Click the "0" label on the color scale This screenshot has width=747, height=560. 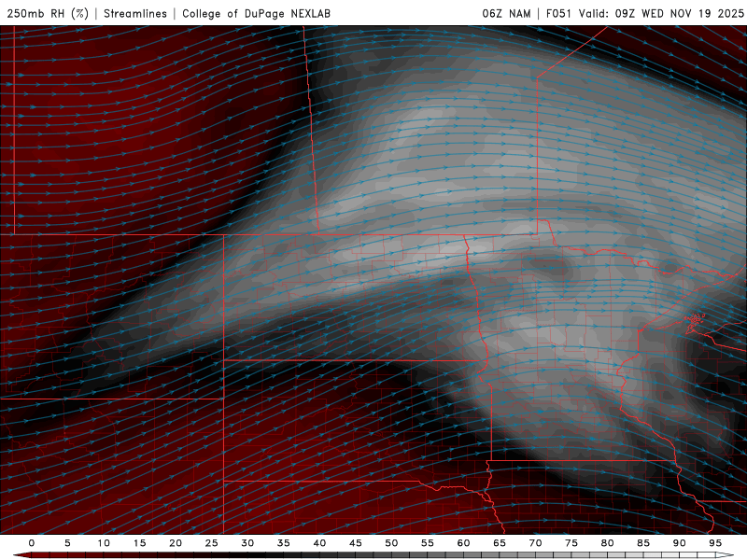pyautogui.click(x=32, y=543)
